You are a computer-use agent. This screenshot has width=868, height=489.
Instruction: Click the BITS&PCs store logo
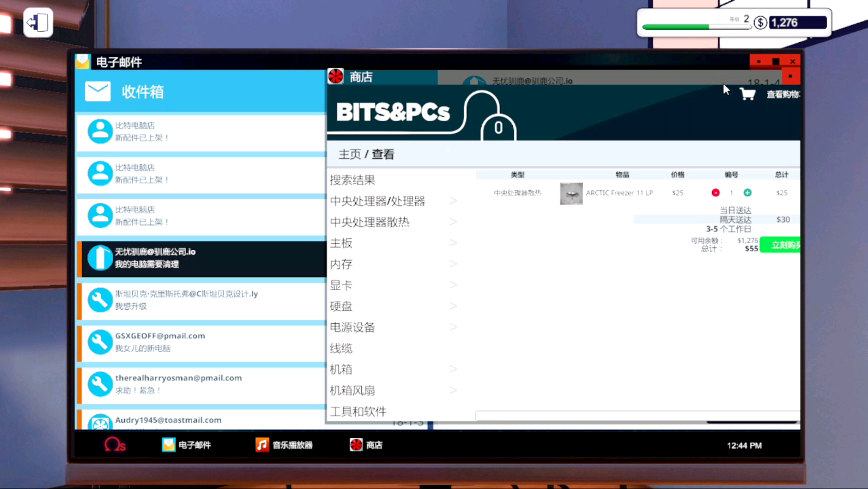pos(393,112)
